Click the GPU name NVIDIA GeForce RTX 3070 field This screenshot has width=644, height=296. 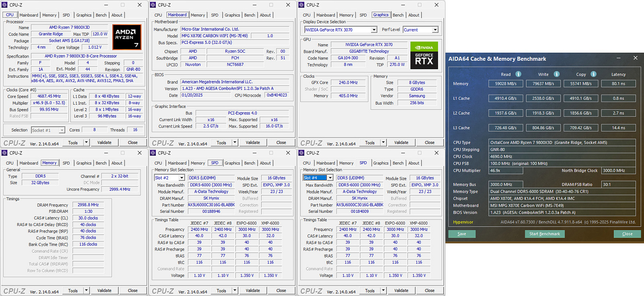369,45
